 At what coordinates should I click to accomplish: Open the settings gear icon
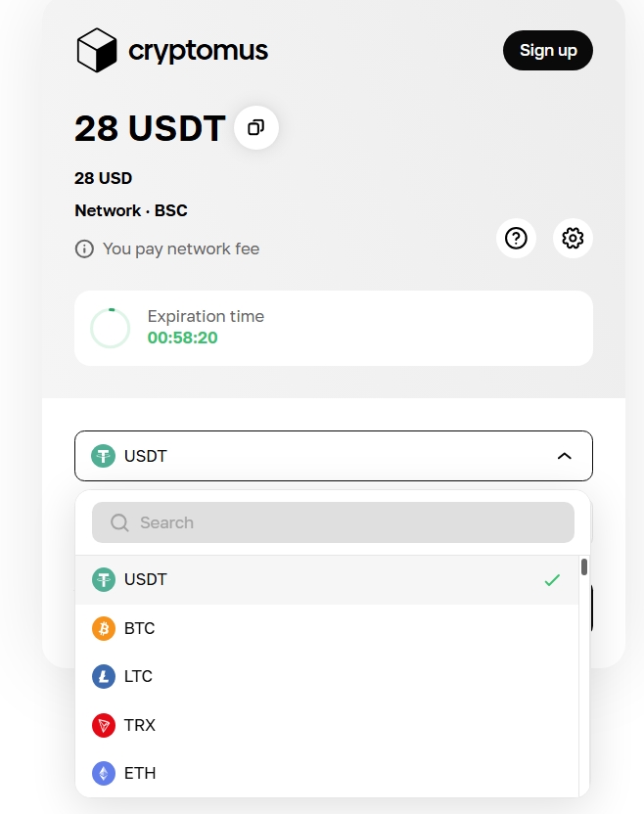click(x=573, y=238)
